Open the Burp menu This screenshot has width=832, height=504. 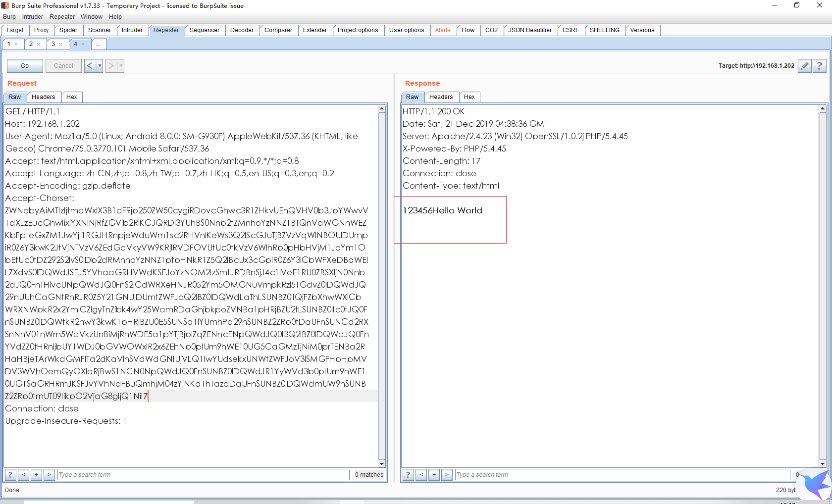tap(9, 17)
